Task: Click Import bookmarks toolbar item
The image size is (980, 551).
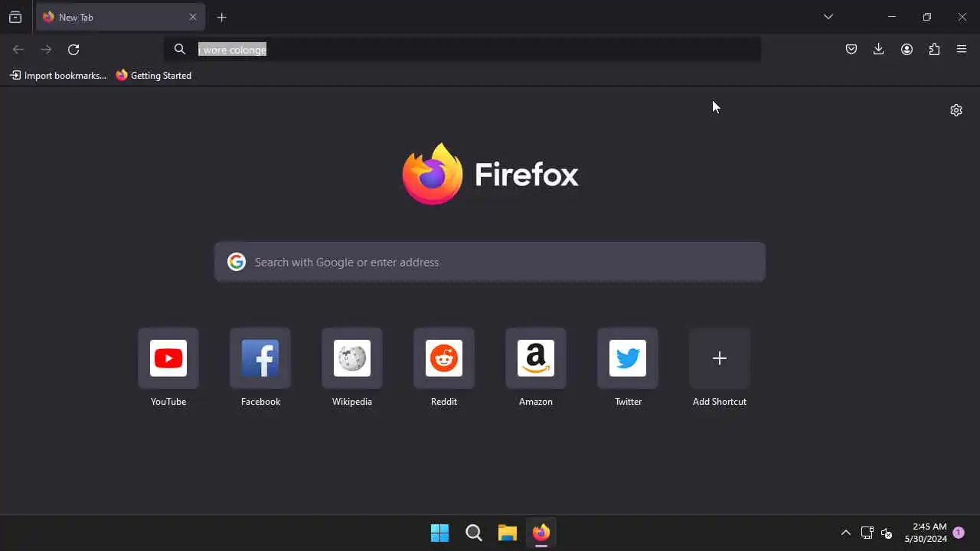Action: pyautogui.click(x=58, y=75)
